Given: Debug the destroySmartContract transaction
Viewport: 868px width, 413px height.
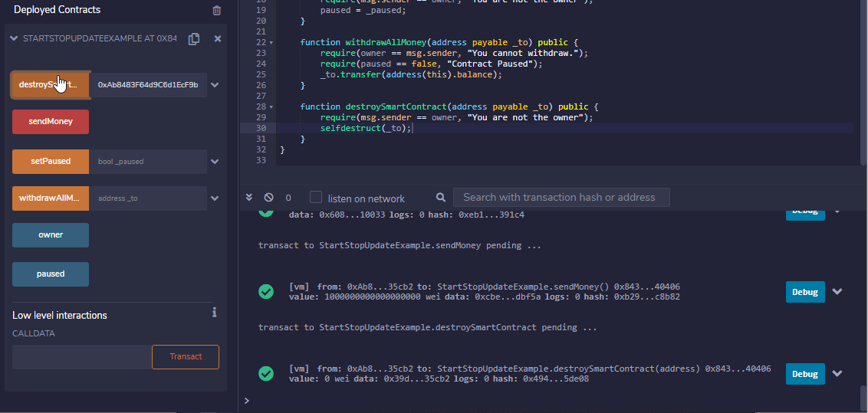Looking at the screenshot, I should (805, 374).
